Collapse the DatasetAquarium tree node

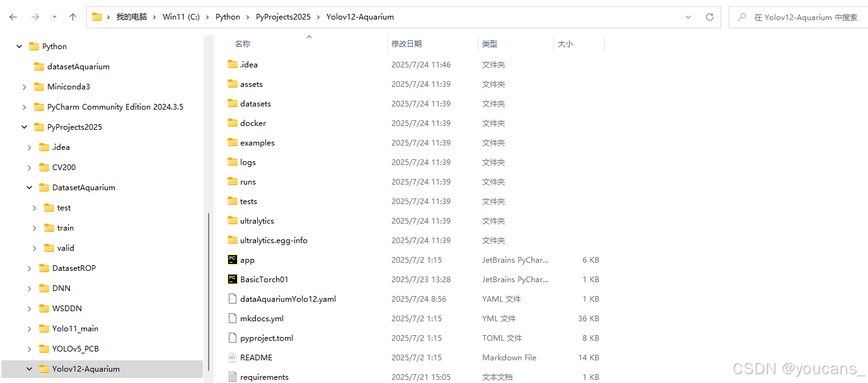pos(29,188)
